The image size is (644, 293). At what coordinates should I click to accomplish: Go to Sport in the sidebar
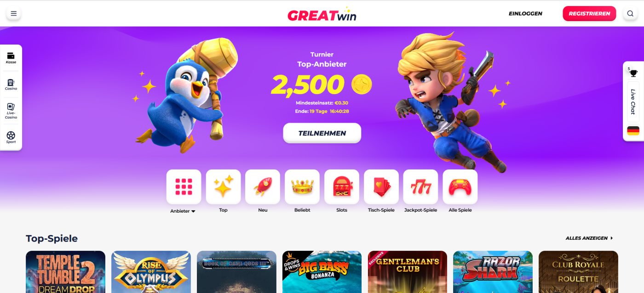(x=11, y=137)
